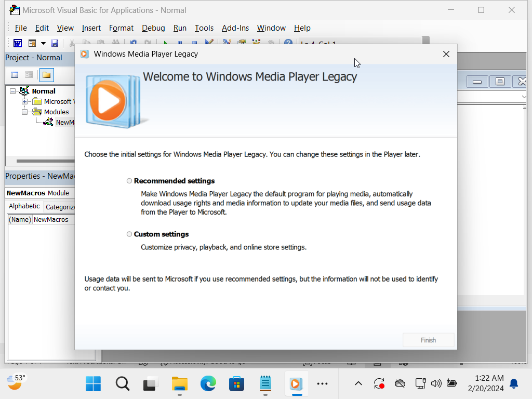Close the Windows Media Player Legacy dialog
This screenshot has width=532, height=399.
[446, 54]
